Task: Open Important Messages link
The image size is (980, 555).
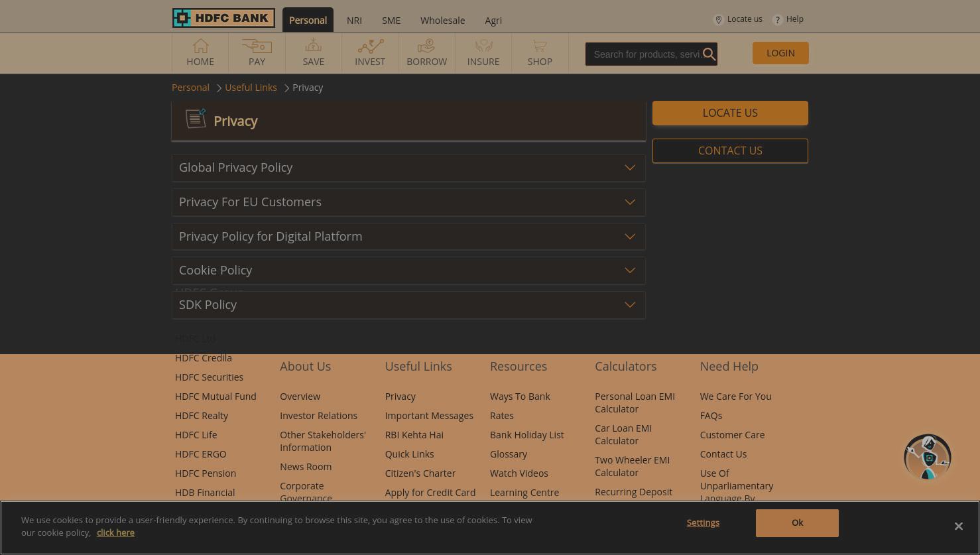Action: coord(429,416)
